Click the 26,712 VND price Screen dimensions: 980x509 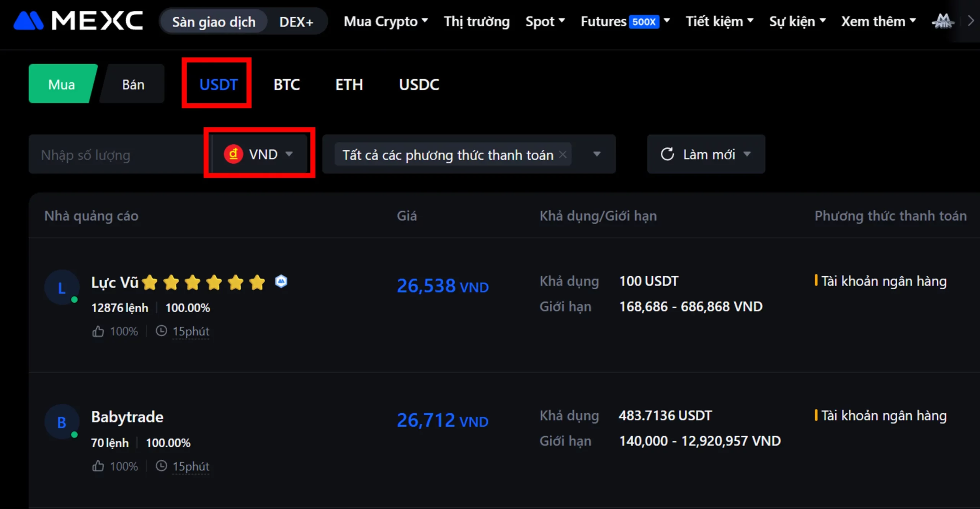pyautogui.click(x=443, y=420)
